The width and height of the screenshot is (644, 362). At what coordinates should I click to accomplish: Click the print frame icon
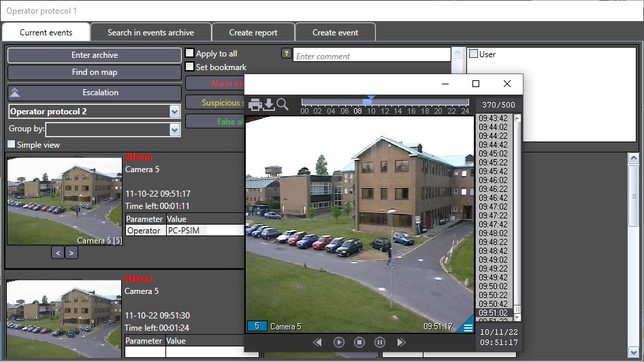click(255, 105)
